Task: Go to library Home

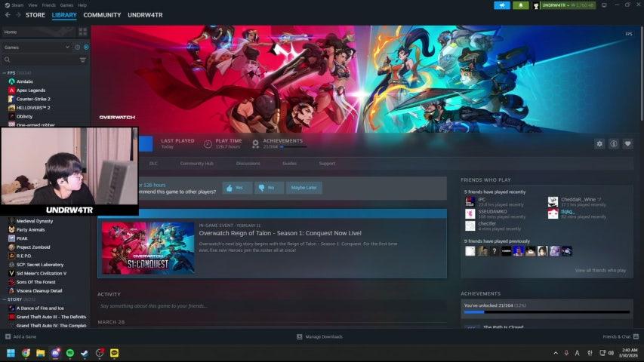Action: [38, 32]
